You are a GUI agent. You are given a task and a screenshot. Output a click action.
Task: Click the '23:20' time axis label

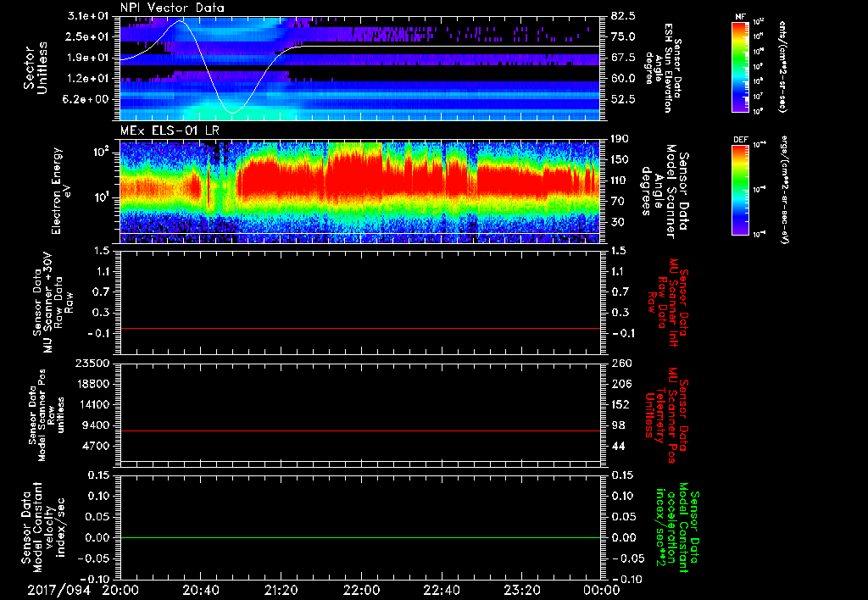pos(521,590)
